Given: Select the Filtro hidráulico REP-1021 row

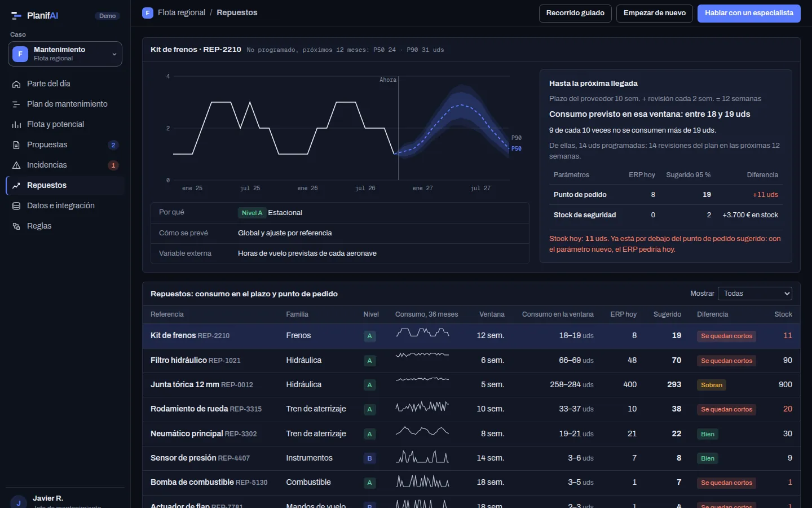Looking at the screenshot, I should [x=471, y=360].
